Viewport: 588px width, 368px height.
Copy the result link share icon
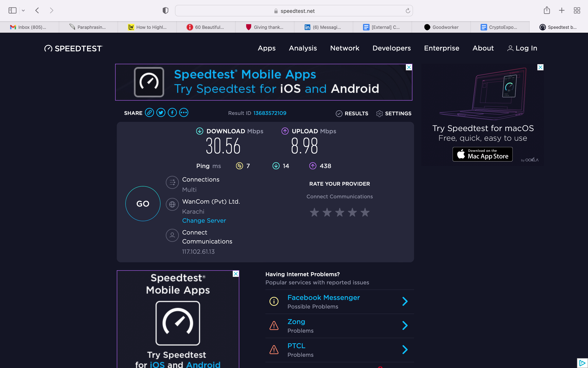tap(149, 113)
